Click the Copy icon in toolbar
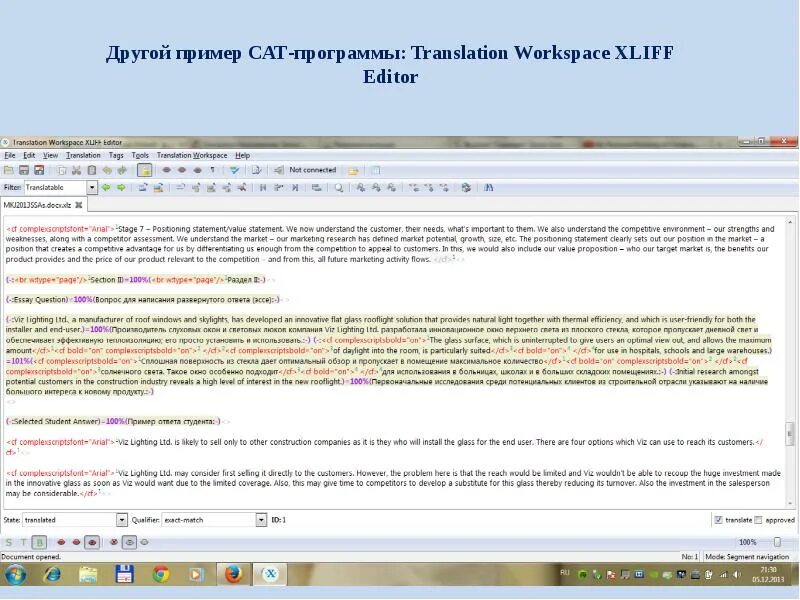The height and width of the screenshot is (600, 800). 62,170
